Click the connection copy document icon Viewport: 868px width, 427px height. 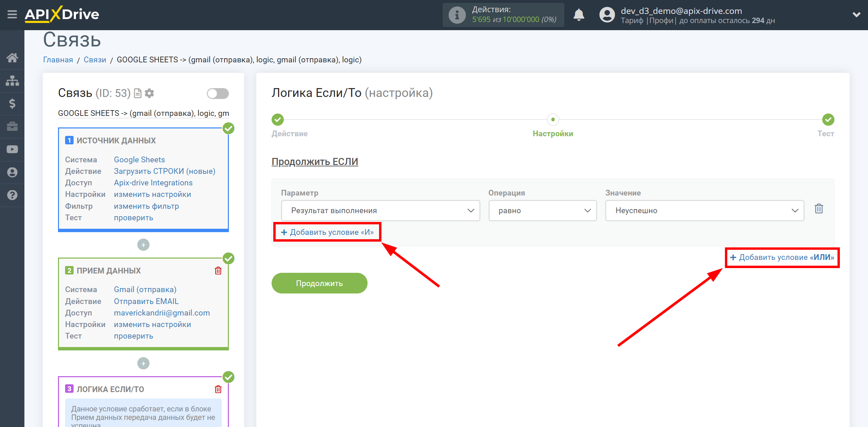pyautogui.click(x=138, y=93)
